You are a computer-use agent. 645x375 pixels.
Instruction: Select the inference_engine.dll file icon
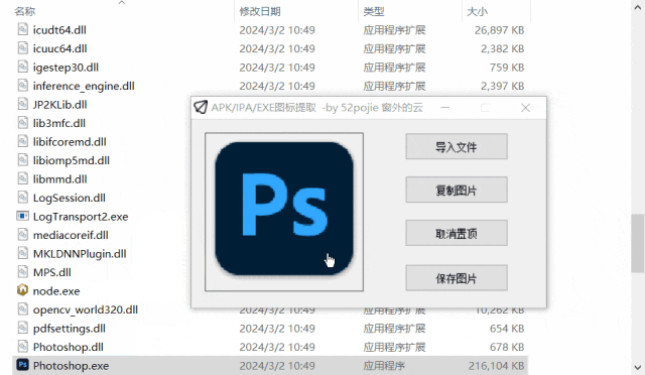pyautogui.click(x=23, y=86)
